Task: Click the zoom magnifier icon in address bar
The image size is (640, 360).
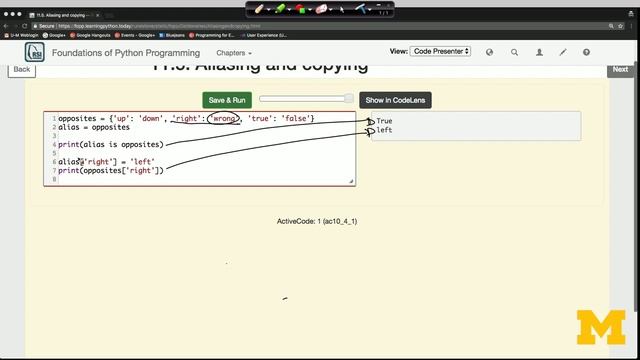Action: [x=611, y=26]
